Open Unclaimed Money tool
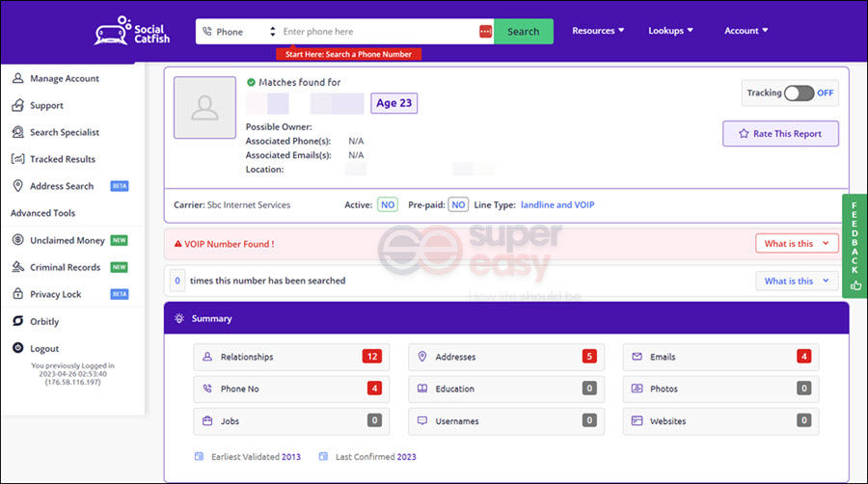868x484 pixels. [67, 240]
